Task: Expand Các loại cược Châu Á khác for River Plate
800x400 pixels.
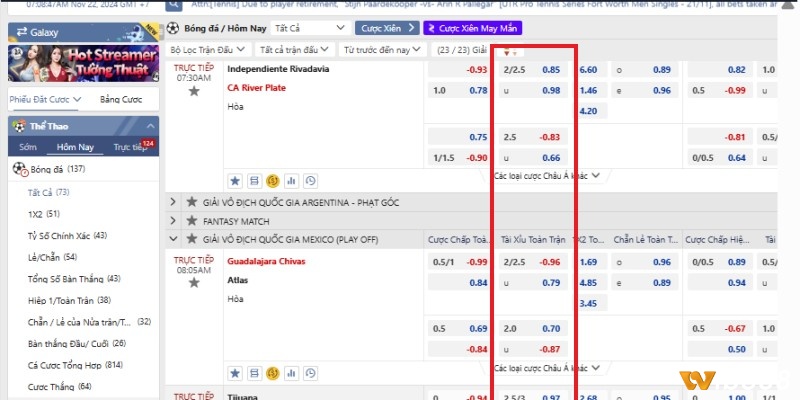Action: click(x=546, y=176)
